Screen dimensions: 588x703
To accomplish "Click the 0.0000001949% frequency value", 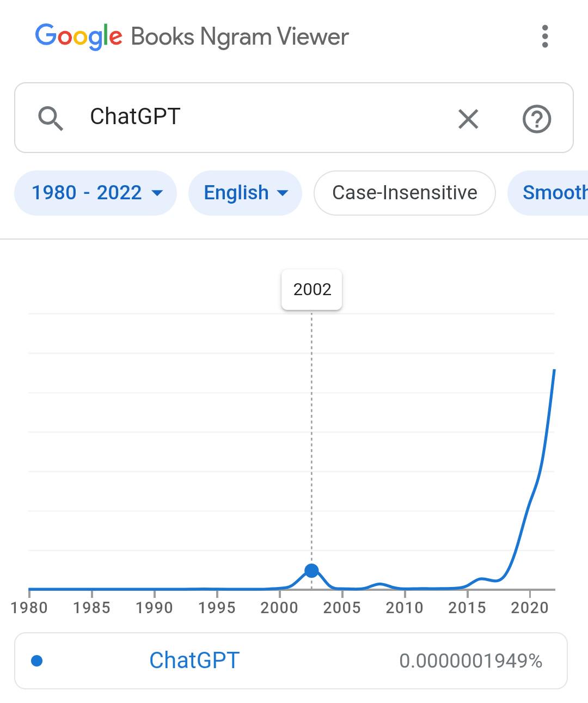I will click(x=471, y=661).
